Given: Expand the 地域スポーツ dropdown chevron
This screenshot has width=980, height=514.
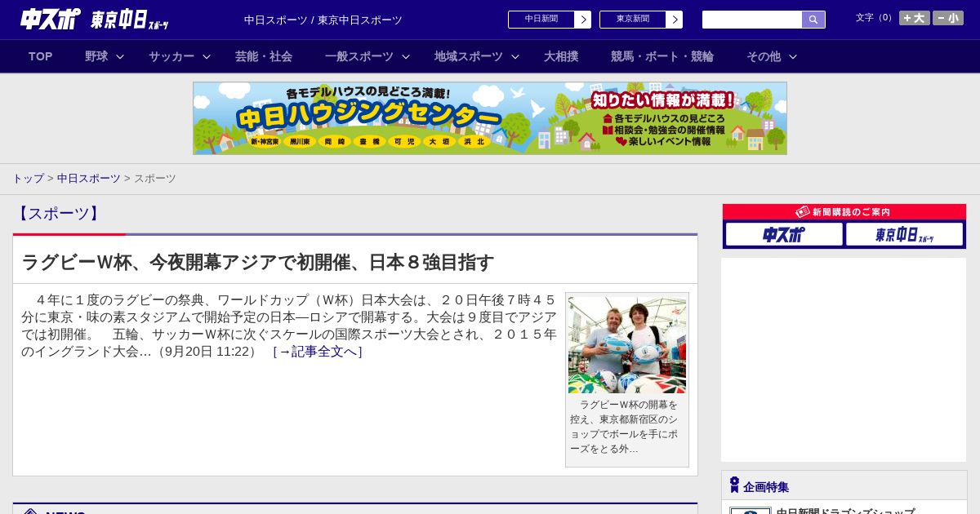Looking at the screenshot, I should pyautogui.click(x=515, y=56).
